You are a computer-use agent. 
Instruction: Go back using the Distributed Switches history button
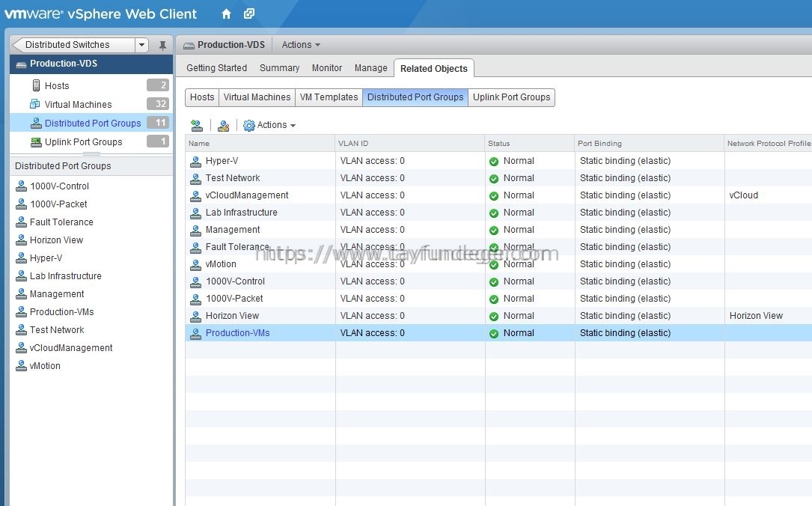coord(73,45)
